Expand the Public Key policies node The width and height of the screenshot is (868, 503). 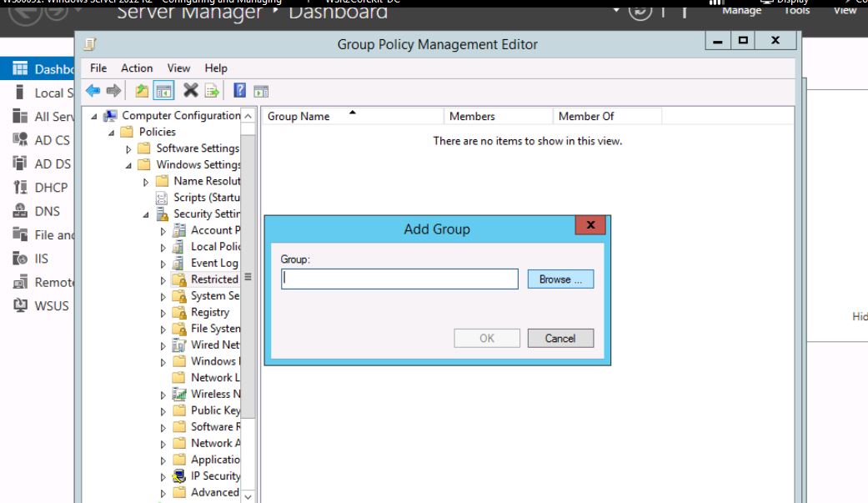163,411
